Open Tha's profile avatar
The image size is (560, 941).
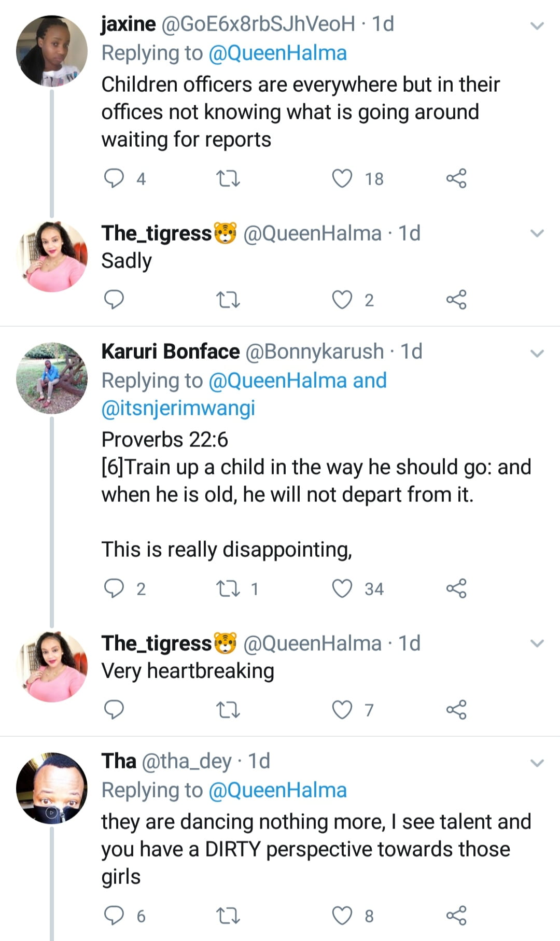pos(52,788)
